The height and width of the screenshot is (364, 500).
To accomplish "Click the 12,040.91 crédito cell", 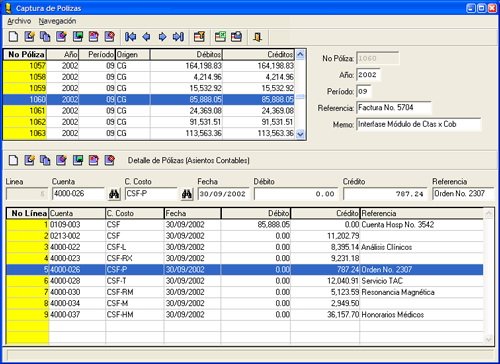I will tap(325, 281).
